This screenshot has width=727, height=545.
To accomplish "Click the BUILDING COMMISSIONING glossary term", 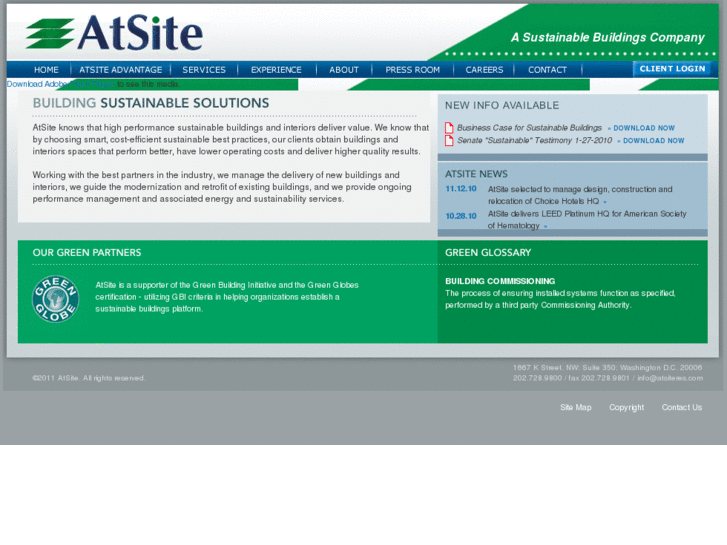I will tap(500, 281).
